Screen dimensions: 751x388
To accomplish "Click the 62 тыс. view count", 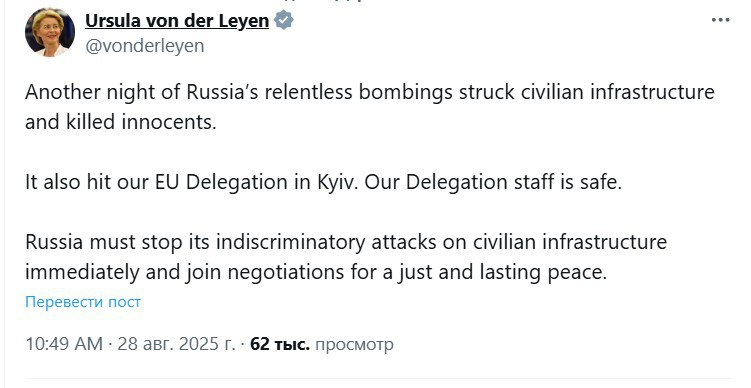I will click(280, 344).
